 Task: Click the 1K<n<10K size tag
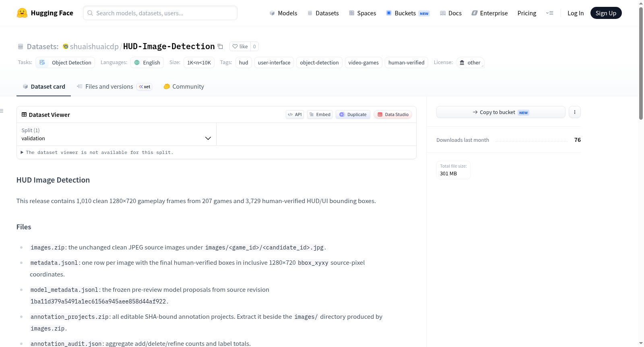(x=199, y=62)
